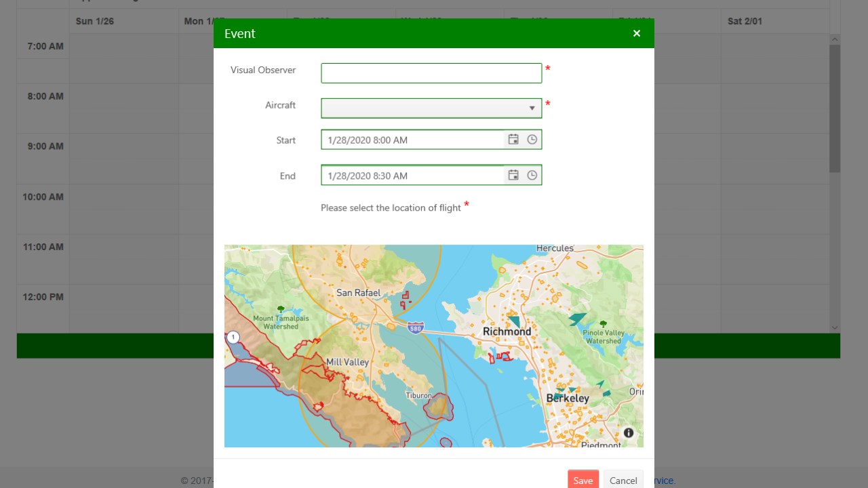Click the Aircraft field label
Viewport: 868px width, 488px height.
coord(281,105)
